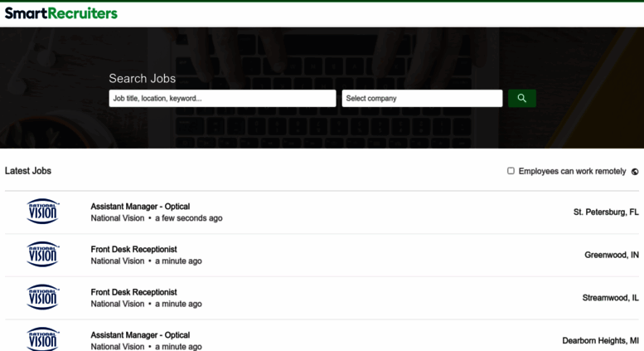Open Assistant Manager - Optical in St. Petersburg
This screenshot has height=351, width=644.
(x=140, y=207)
